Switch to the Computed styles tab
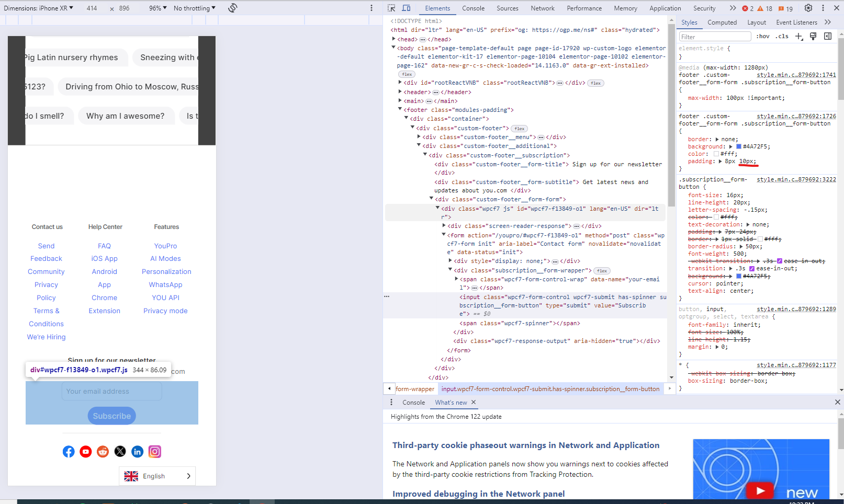This screenshot has width=844, height=504. [722, 22]
